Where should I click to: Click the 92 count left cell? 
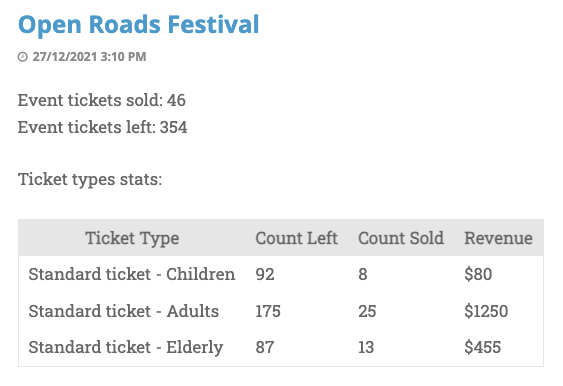265,274
